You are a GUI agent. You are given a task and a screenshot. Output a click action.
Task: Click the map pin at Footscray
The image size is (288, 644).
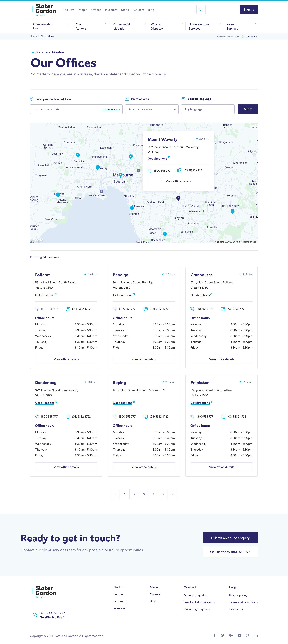98,167
